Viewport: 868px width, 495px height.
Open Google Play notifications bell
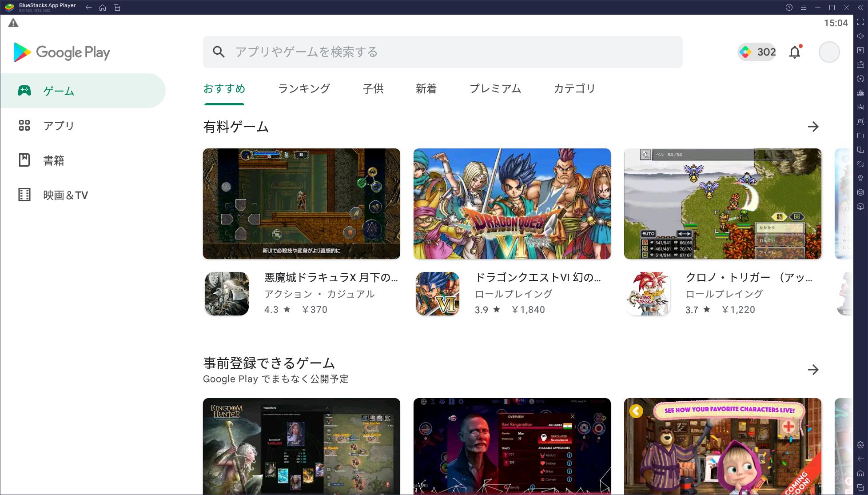coord(795,52)
